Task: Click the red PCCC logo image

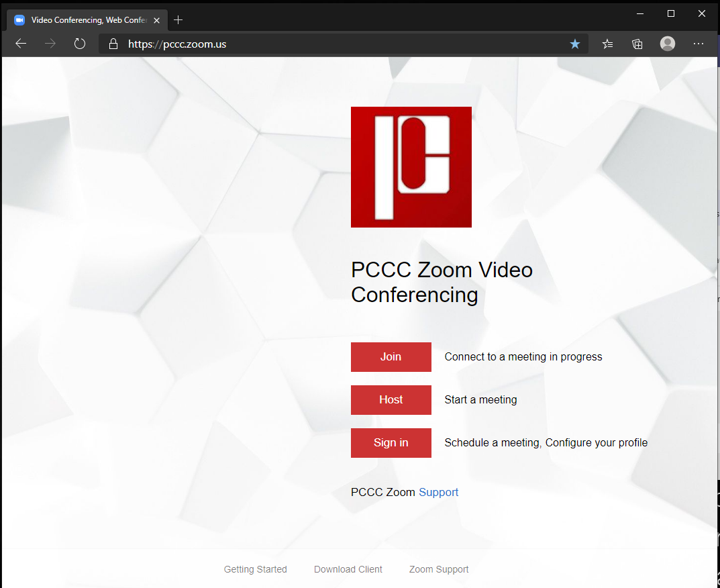Action: click(411, 166)
